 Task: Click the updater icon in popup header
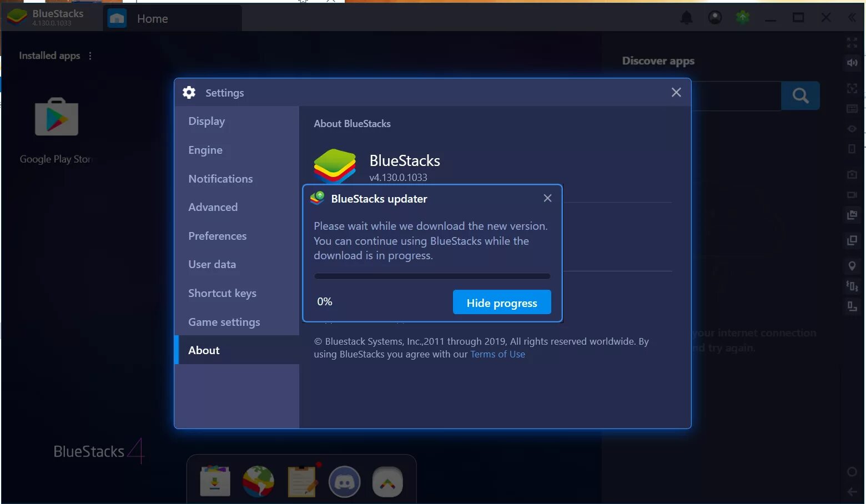pyautogui.click(x=318, y=198)
